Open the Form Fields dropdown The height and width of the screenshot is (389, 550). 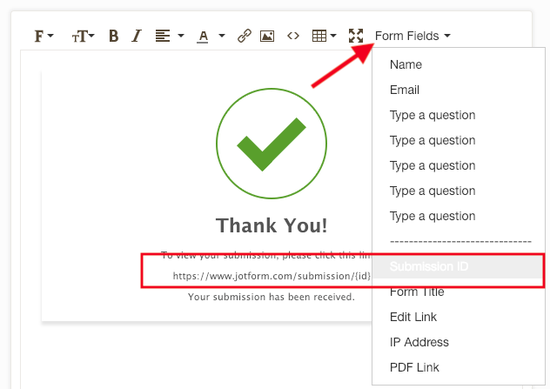412,36
